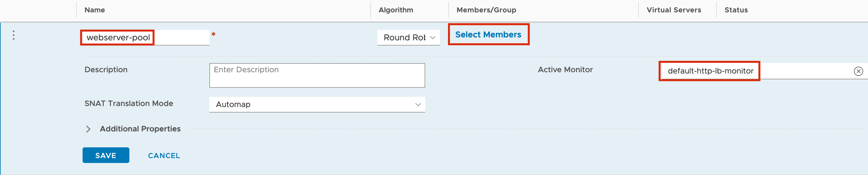The width and height of the screenshot is (868, 175).
Task: Click the SNAT Translation Mode dropdown arrow
Action: click(x=418, y=104)
